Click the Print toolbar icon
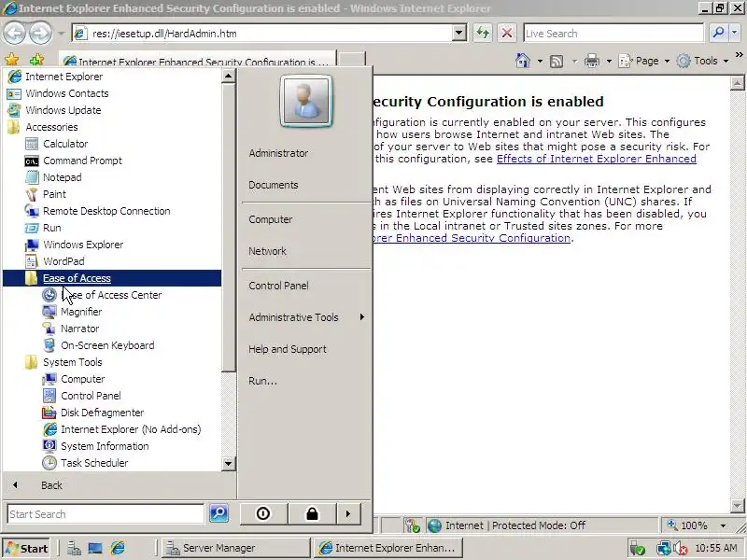This screenshot has width=747, height=560. click(592, 61)
